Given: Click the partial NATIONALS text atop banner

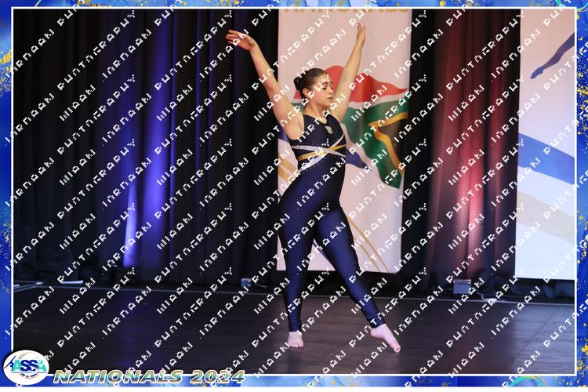Looking at the screenshot, I should click(x=345, y=11).
